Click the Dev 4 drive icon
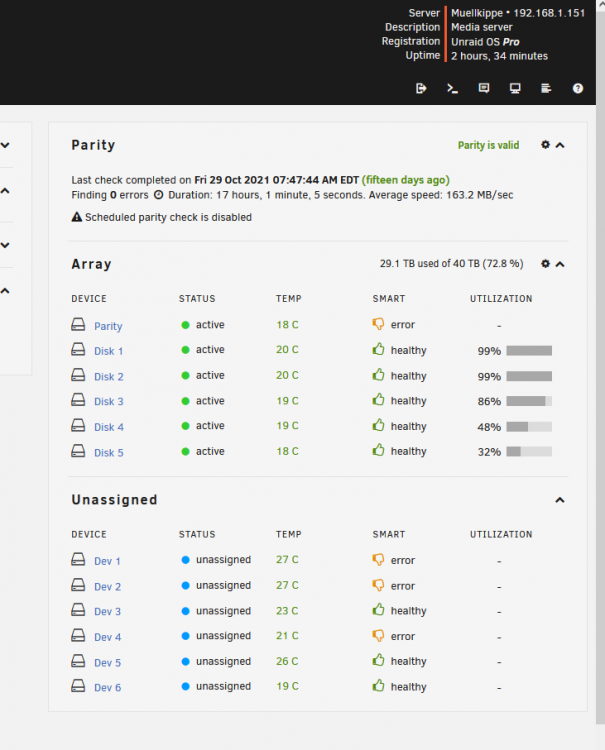 coord(78,635)
